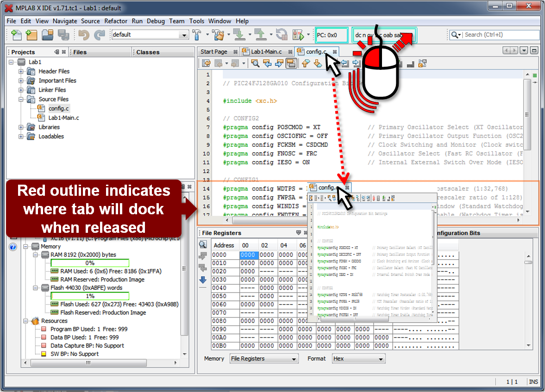Collapse the Lab1 project tree node
Image resolution: width=545 pixels, height=392 pixels.
[12, 62]
